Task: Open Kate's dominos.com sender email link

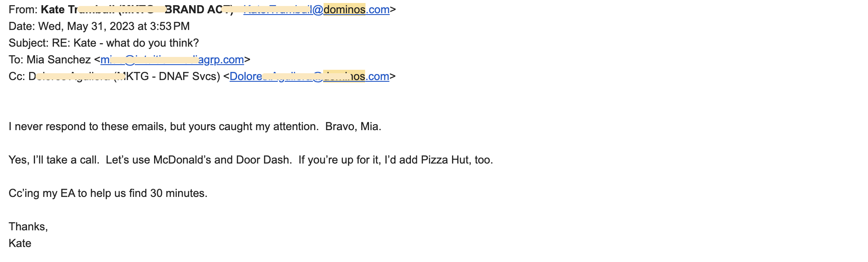Action: [x=316, y=9]
